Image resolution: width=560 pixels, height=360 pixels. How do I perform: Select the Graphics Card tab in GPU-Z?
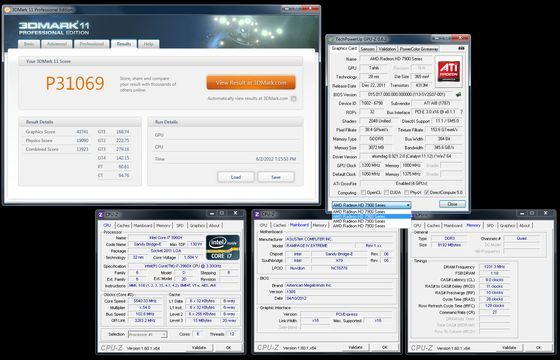pyautogui.click(x=344, y=48)
